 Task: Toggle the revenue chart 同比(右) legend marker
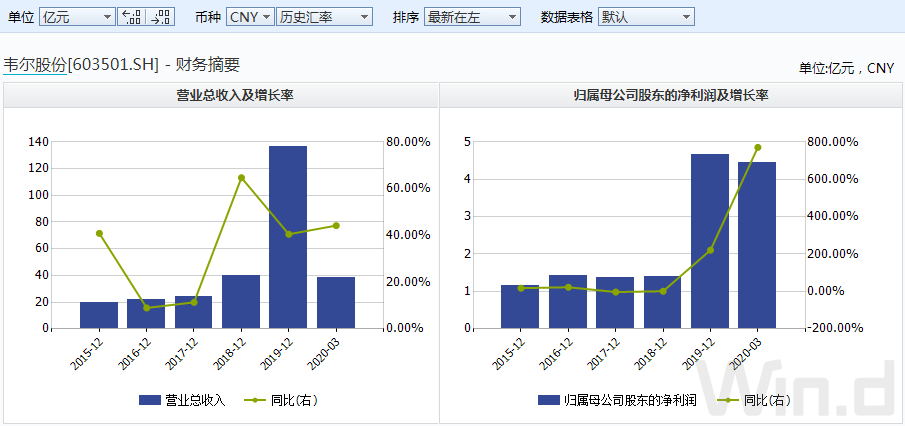tap(255, 400)
